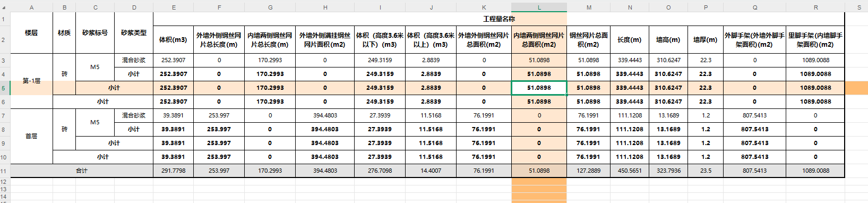Click the 第-1层 floor cell
Viewport: 868px width, 203px height.
(31, 81)
